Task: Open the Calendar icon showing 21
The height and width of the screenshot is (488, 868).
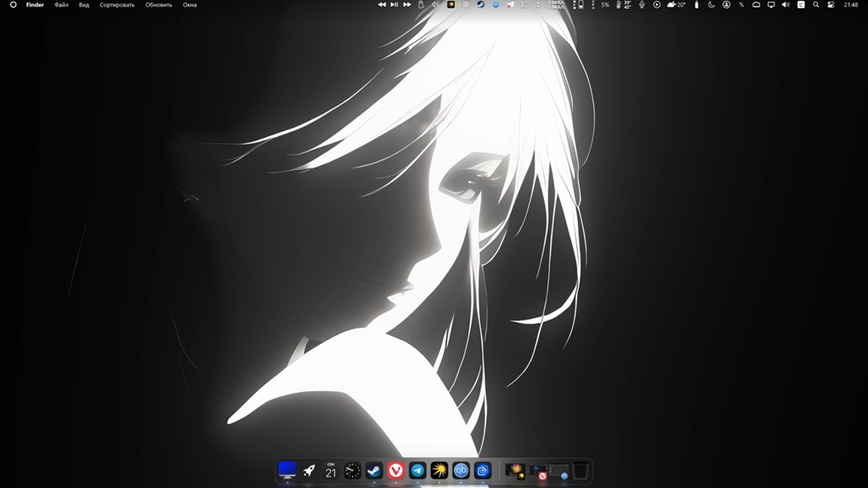Action: click(331, 471)
